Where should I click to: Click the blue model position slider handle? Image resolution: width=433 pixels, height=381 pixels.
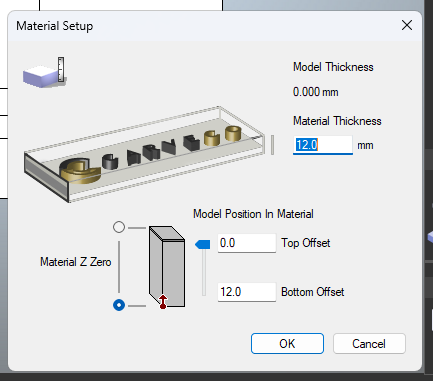202,244
